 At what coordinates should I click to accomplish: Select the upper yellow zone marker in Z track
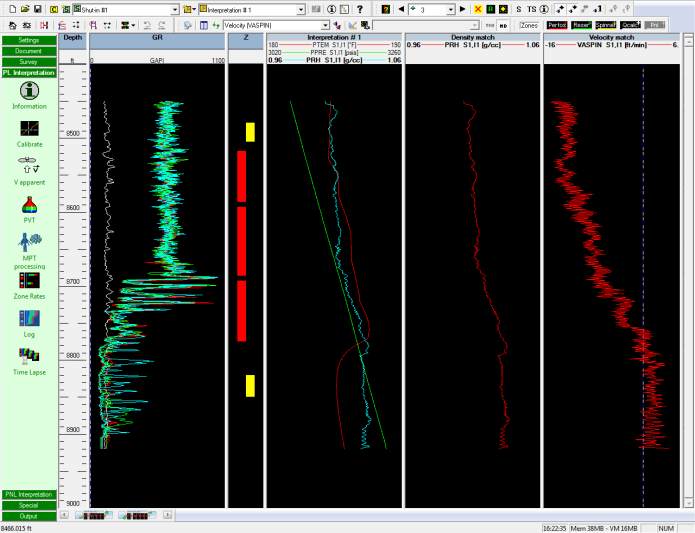click(x=250, y=132)
